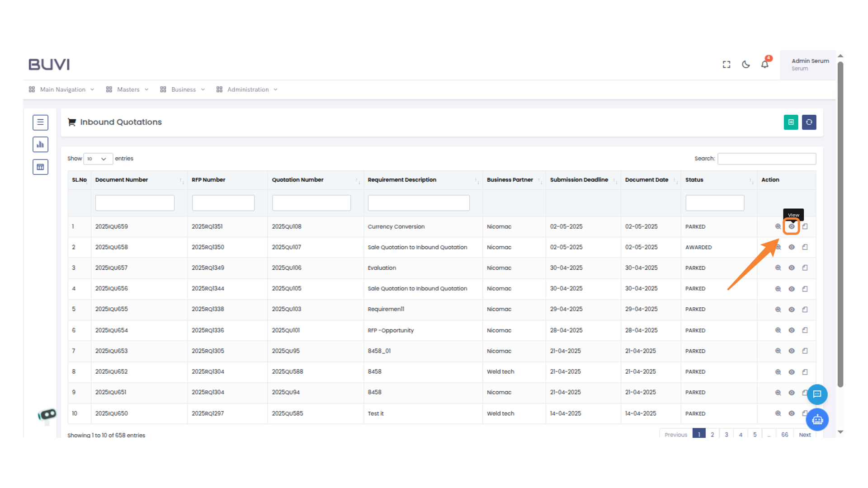Click the green add quotation button
The height and width of the screenshot is (488, 868).
click(x=791, y=122)
